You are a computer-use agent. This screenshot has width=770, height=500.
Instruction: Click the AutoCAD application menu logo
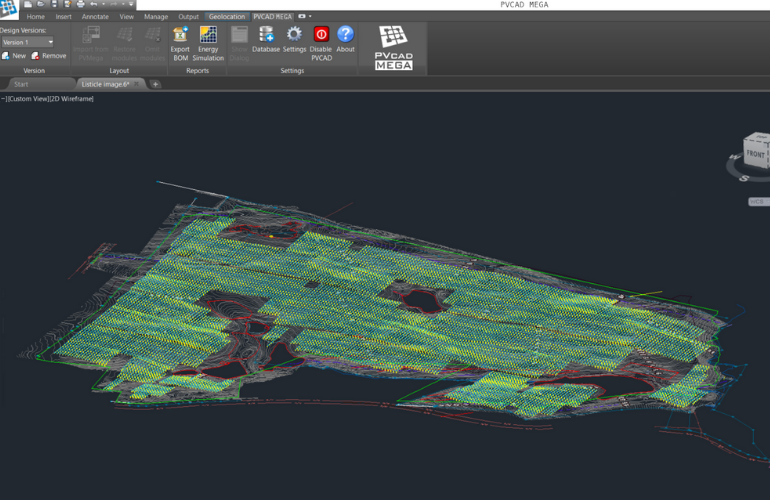click(9, 10)
